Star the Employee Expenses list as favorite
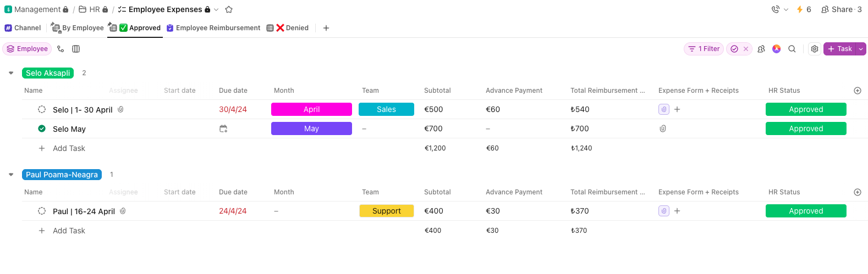 coord(229,9)
